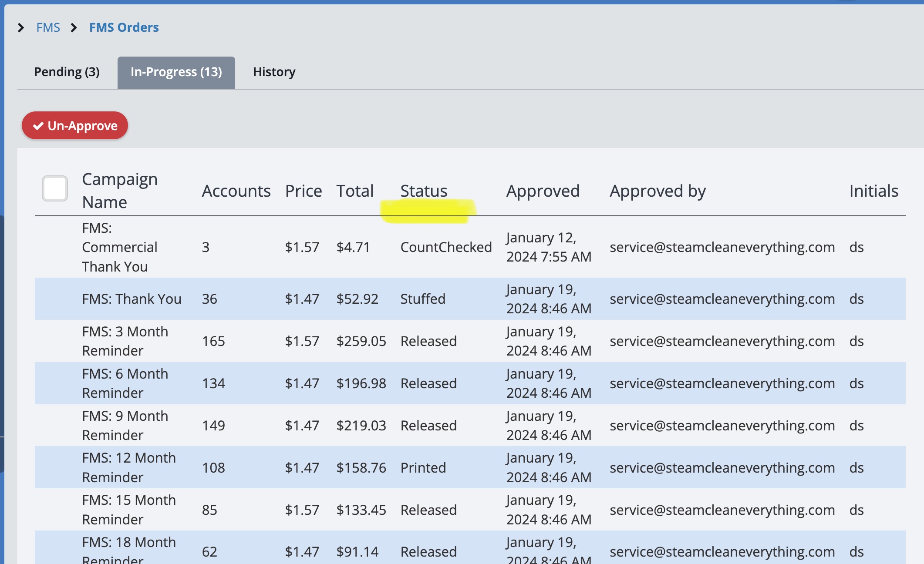Switch to the Pending (3) tab
The image size is (924, 564).
[x=67, y=72]
